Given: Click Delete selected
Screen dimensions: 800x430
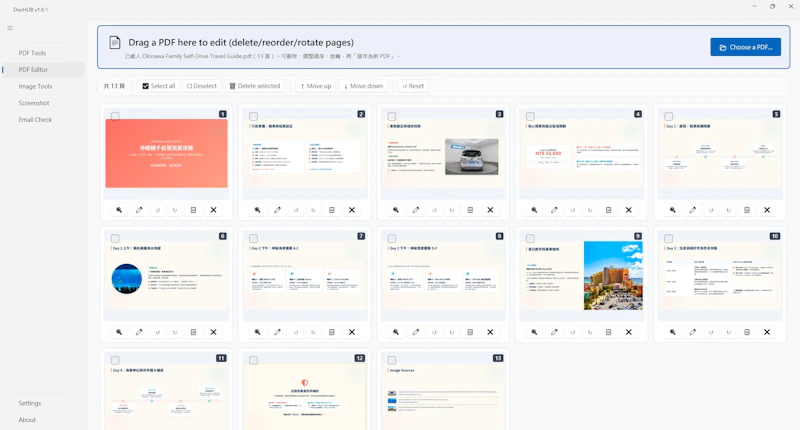Looking at the screenshot, I should pyautogui.click(x=255, y=86).
